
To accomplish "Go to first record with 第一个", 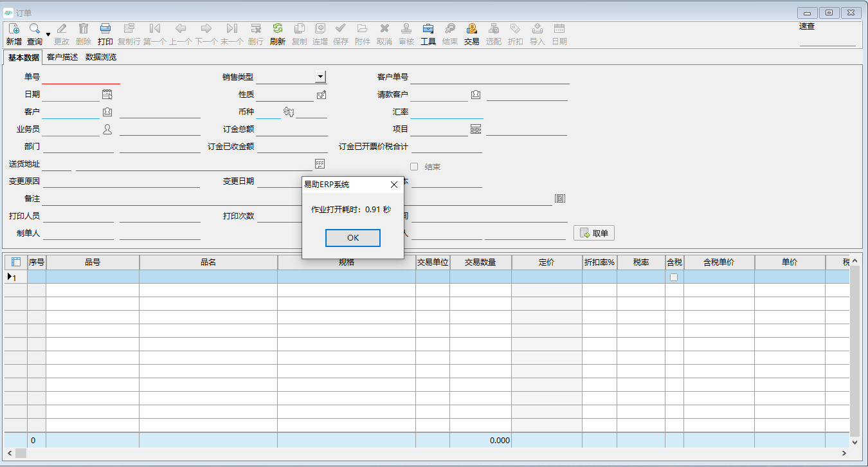I will point(155,28).
